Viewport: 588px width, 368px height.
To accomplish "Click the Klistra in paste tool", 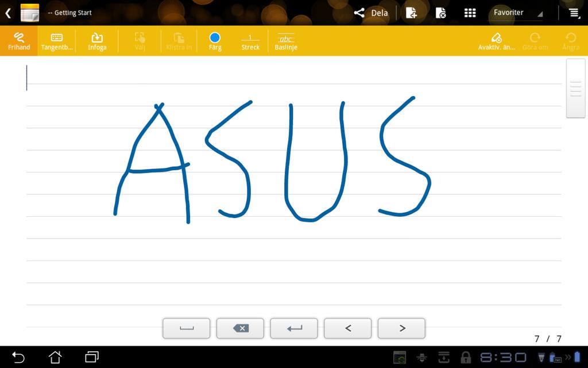I will click(x=179, y=41).
